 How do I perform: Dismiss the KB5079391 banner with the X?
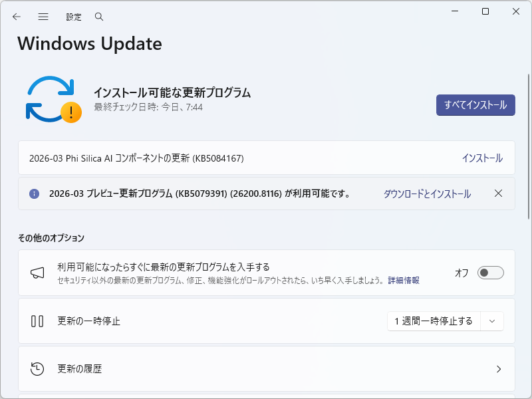point(499,194)
